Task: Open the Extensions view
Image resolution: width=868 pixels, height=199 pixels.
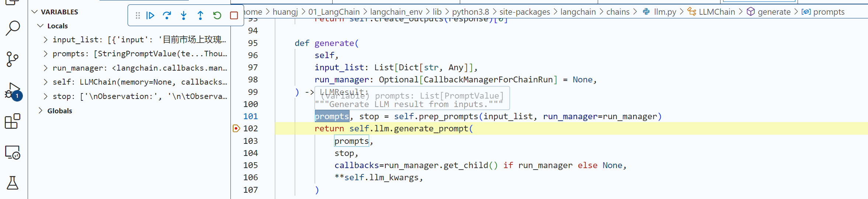Action: [13, 121]
